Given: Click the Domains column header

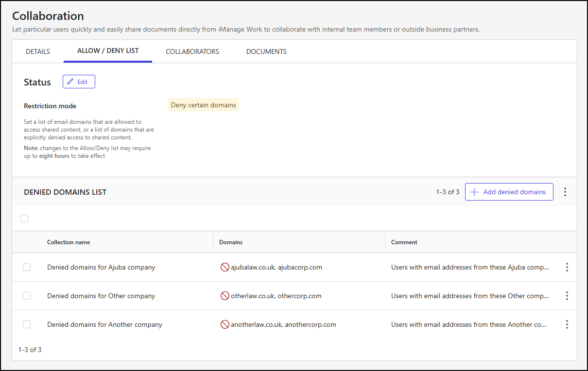Looking at the screenshot, I should (x=230, y=242).
